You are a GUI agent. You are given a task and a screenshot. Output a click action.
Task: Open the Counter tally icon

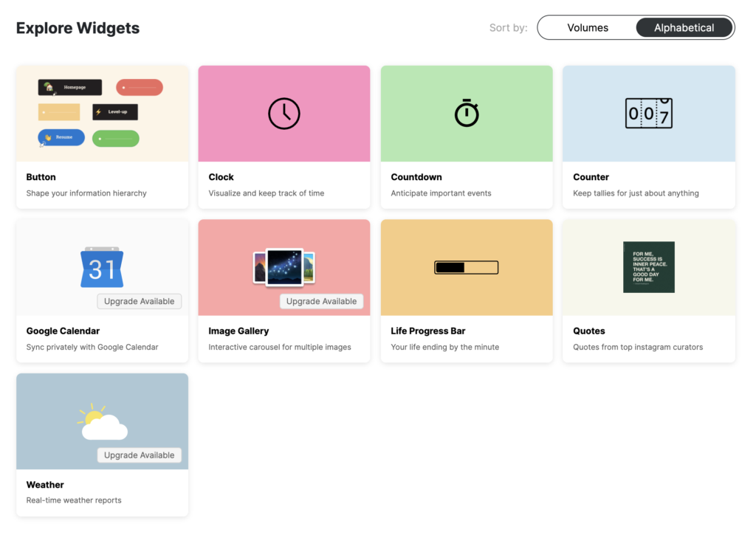coord(648,113)
